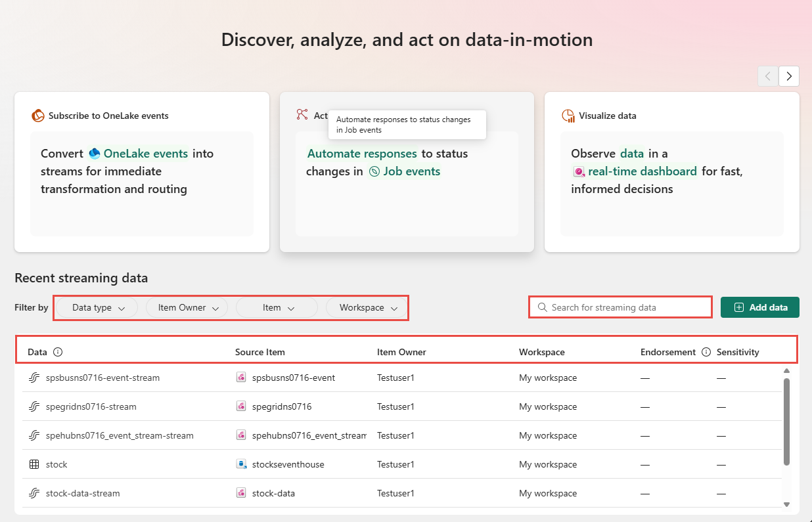Click the Automate responses link
The width and height of the screenshot is (812, 522).
pyautogui.click(x=362, y=154)
